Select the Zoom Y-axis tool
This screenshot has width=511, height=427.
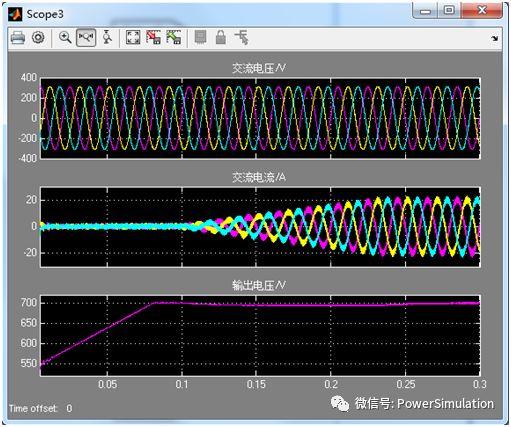107,37
